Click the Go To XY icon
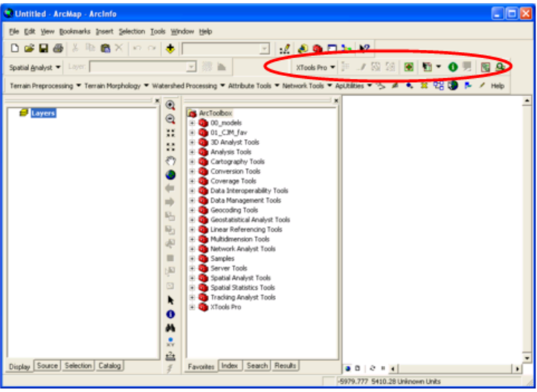Image resolution: width=537 pixels, height=392 pixels. point(170,342)
